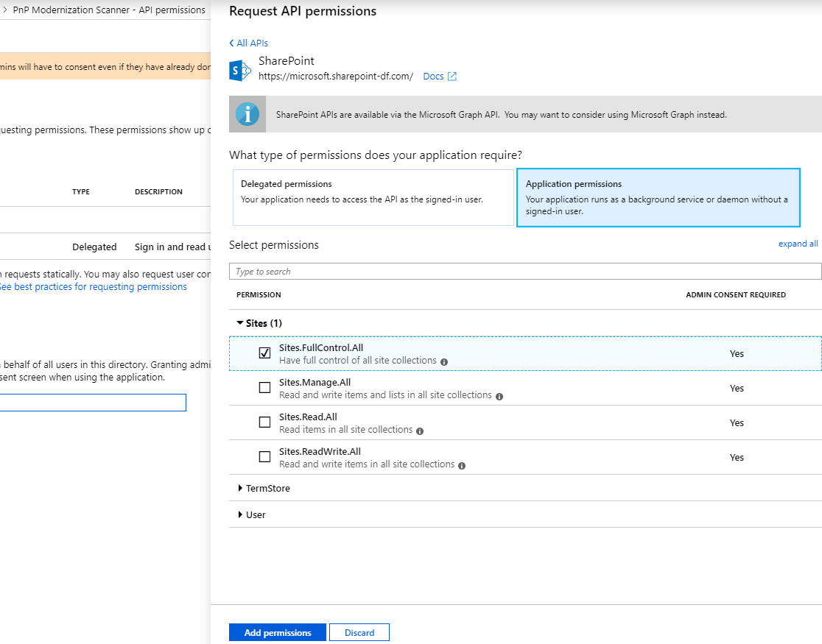View info tooltip for Sites.Manage.All
This screenshot has width=822, height=644.
coord(499,395)
